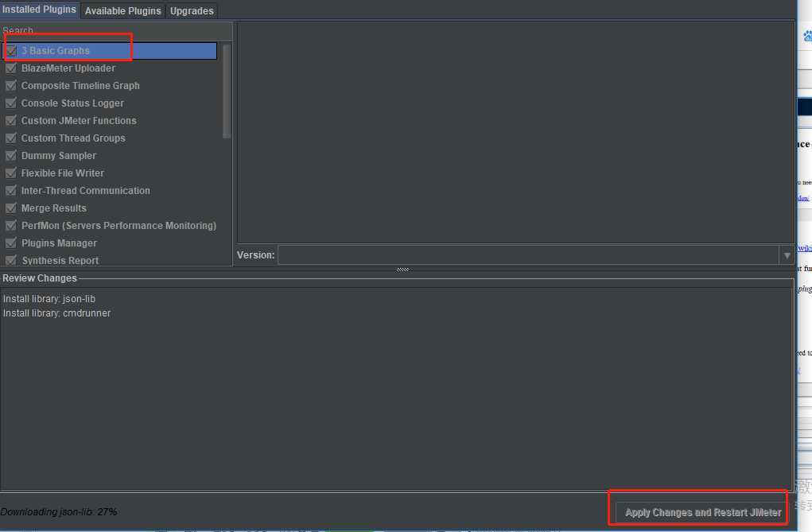Click the plugin list vertical scrollbar

point(227,91)
